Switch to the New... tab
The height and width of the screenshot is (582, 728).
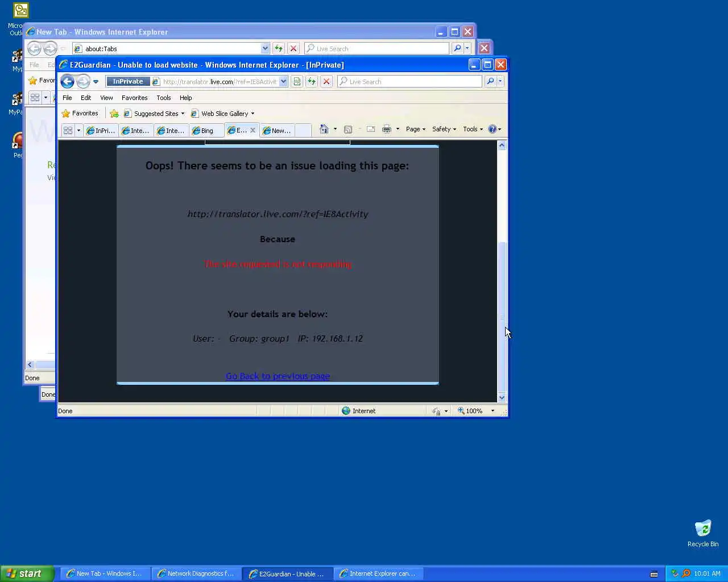click(x=277, y=130)
